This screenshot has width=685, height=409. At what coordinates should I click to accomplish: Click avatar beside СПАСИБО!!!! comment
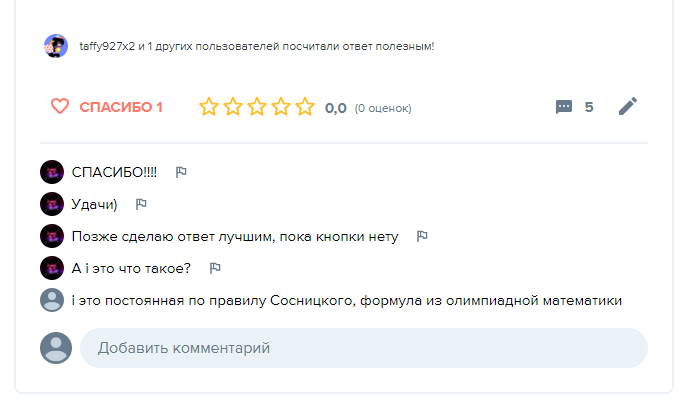[x=52, y=172]
